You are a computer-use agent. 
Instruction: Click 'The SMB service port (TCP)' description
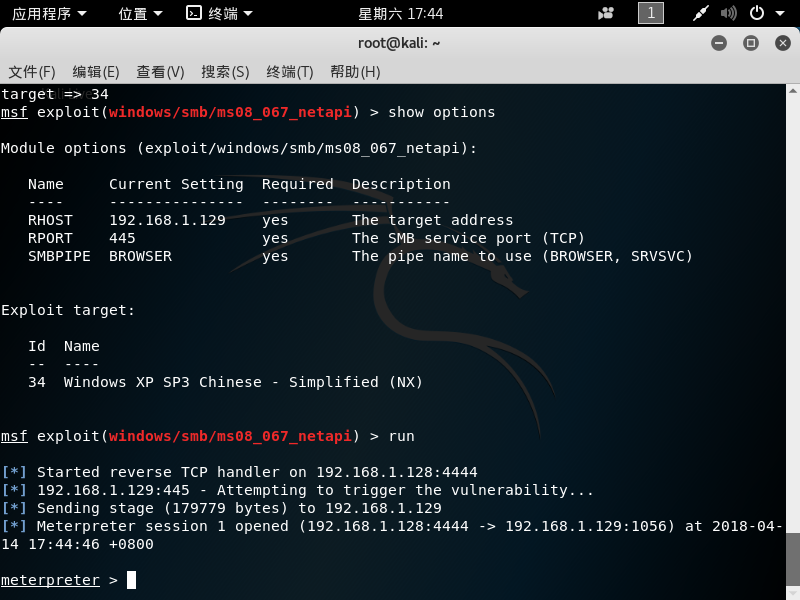tap(468, 238)
